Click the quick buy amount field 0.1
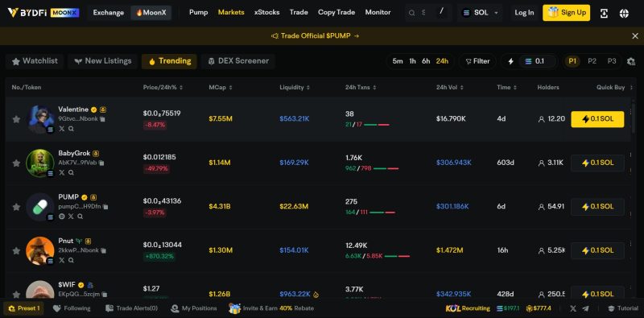This screenshot has height=318, width=644. coord(539,61)
